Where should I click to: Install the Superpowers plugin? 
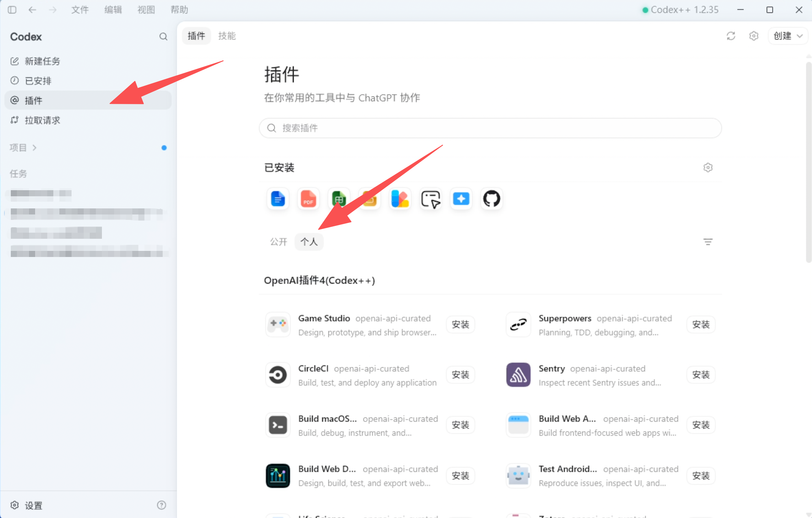click(701, 324)
